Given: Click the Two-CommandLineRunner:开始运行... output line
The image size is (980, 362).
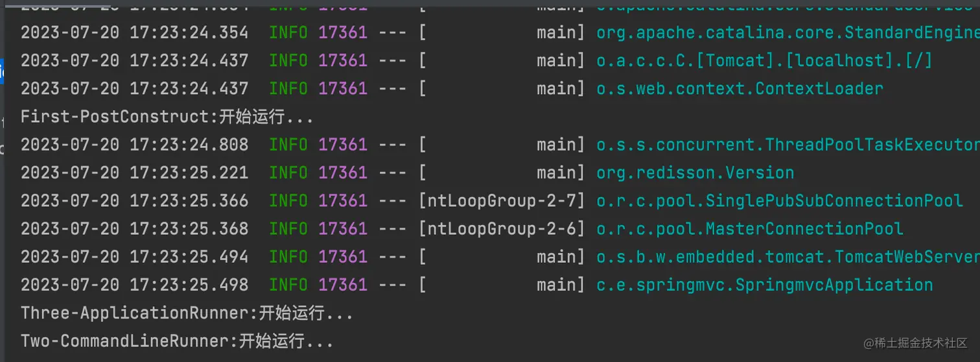Looking at the screenshot, I should [x=177, y=341].
